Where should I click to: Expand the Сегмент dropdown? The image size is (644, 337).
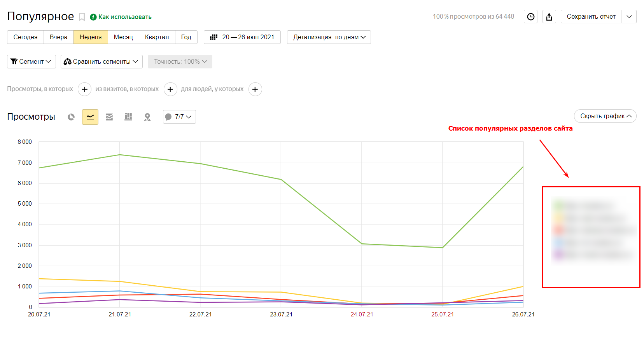pos(31,62)
